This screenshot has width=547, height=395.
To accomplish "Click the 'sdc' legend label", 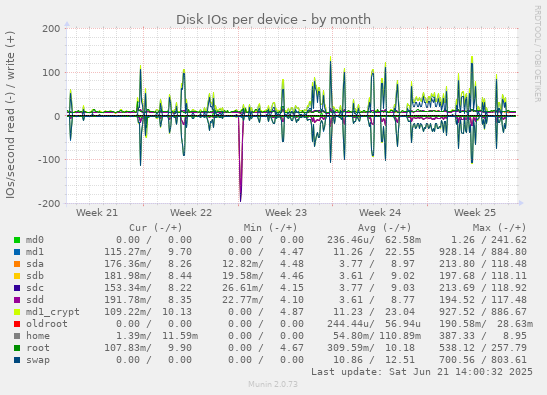I will [x=35, y=288].
